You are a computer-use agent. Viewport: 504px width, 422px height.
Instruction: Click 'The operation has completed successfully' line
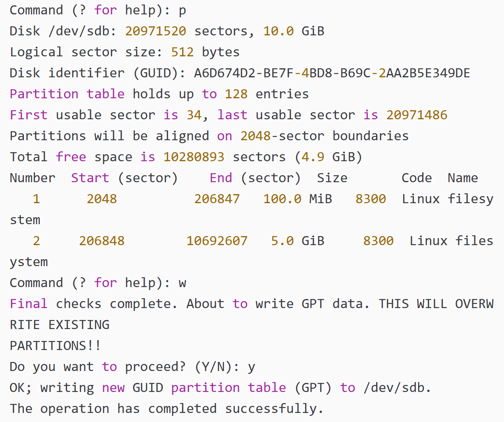[166, 409]
